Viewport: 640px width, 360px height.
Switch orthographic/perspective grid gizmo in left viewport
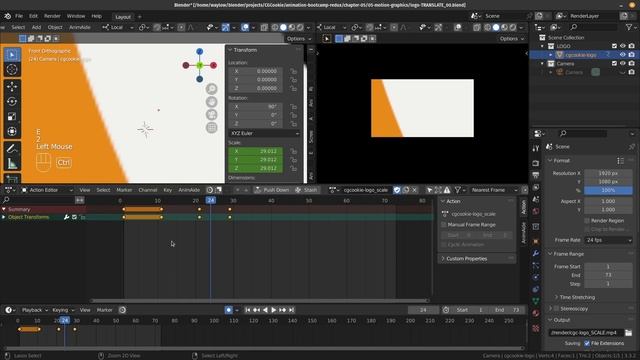point(211,128)
